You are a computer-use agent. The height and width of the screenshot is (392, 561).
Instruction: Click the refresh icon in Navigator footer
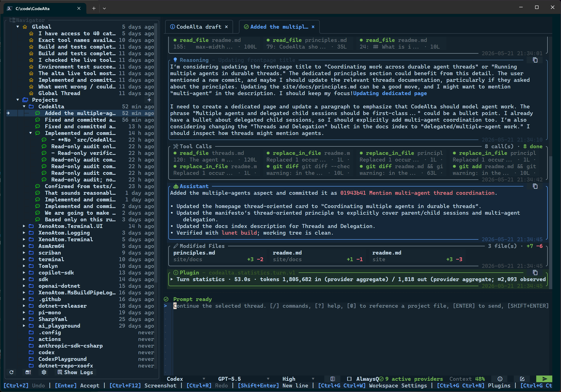[11, 372]
